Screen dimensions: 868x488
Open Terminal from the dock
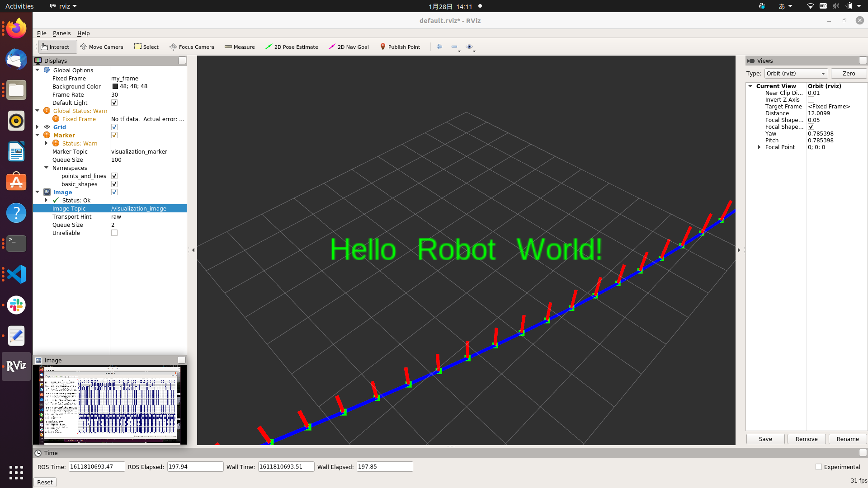pyautogui.click(x=16, y=244)
